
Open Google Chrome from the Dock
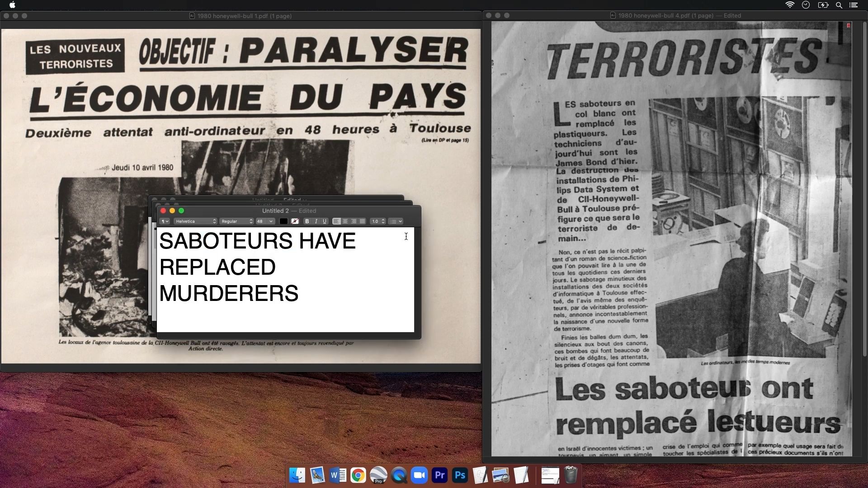pyautogui.click(x=358, y=475)
